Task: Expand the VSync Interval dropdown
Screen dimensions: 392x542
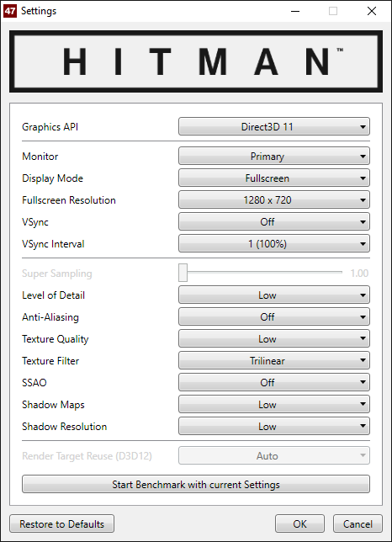Action: (x=274, y=244)
